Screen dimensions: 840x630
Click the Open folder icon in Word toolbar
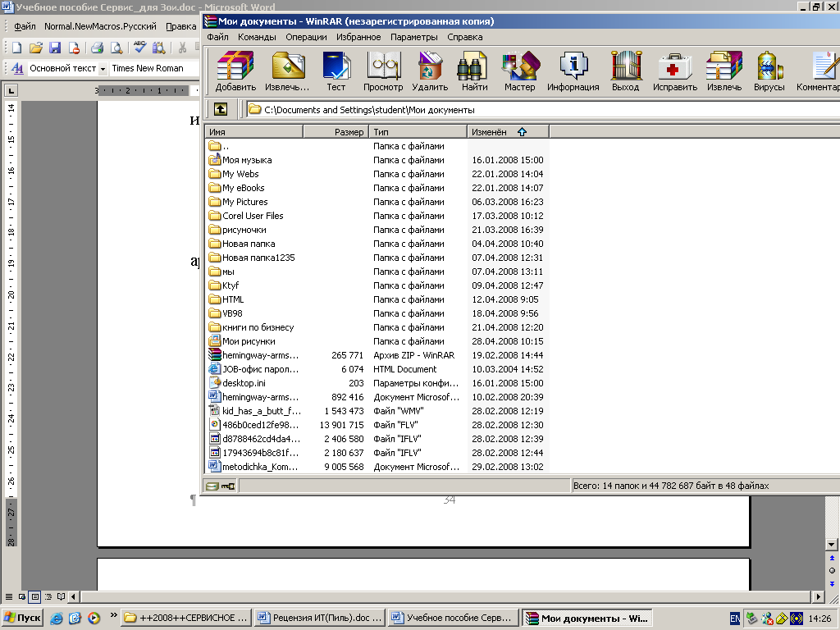click(x=35, y=48)
